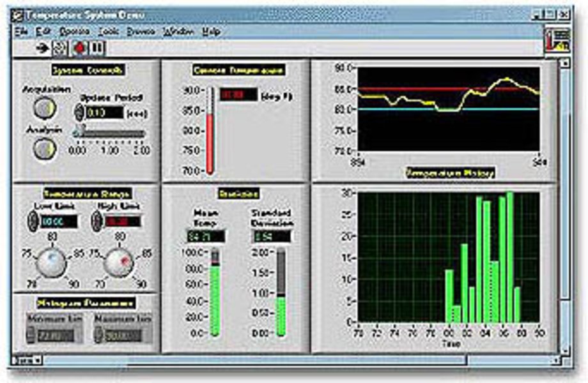Click the Current Temperature digital readout
Viewport: 588px width, 383px height.
point(238,94)
